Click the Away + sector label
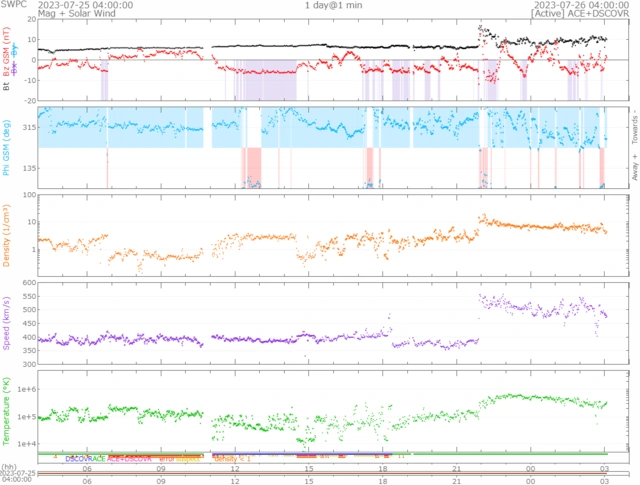640x485 pixels. coord(635,167)
